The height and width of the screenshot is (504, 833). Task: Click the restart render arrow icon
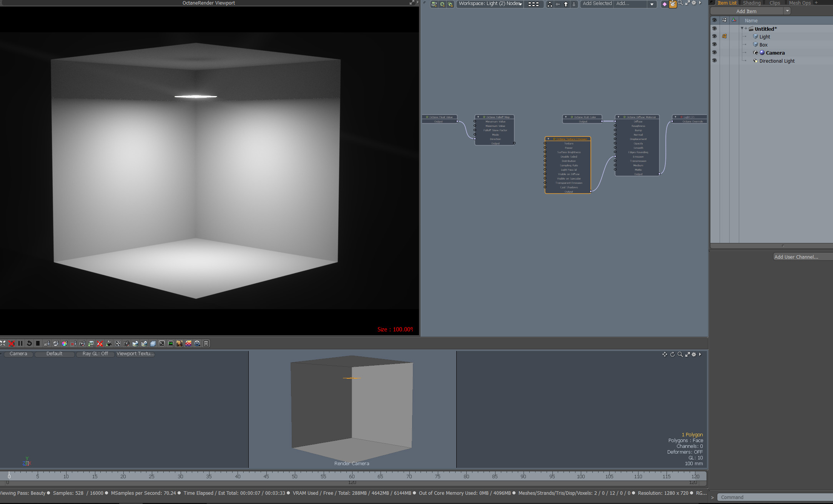tap(29, 343)
